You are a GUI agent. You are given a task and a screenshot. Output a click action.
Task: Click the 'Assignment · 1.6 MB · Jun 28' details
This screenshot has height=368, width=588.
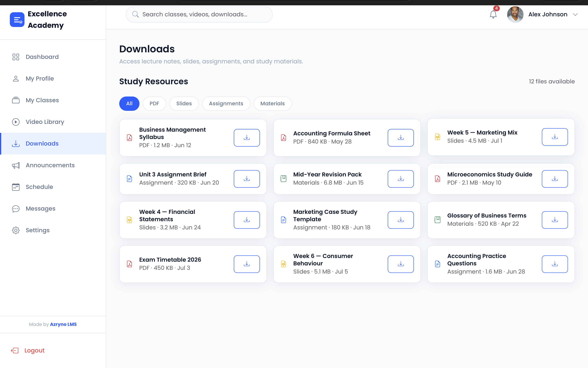click(486, 272)
